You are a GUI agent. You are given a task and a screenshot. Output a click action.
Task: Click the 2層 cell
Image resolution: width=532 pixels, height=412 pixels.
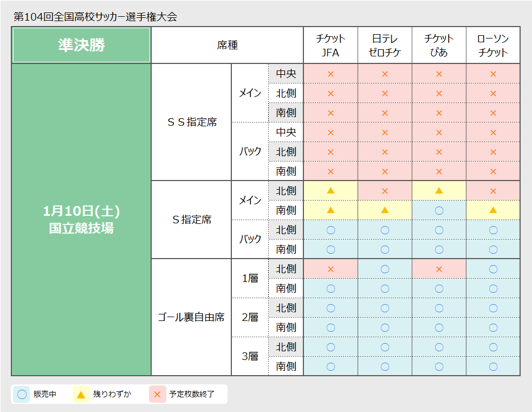pyautogui.click(x=250, y=317)
